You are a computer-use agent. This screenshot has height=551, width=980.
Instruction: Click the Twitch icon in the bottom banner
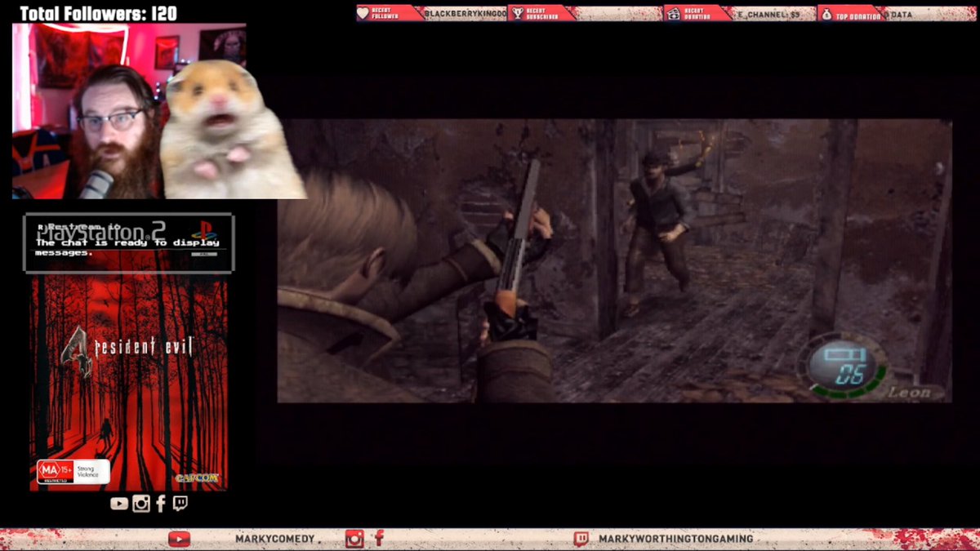click(581, 539)
